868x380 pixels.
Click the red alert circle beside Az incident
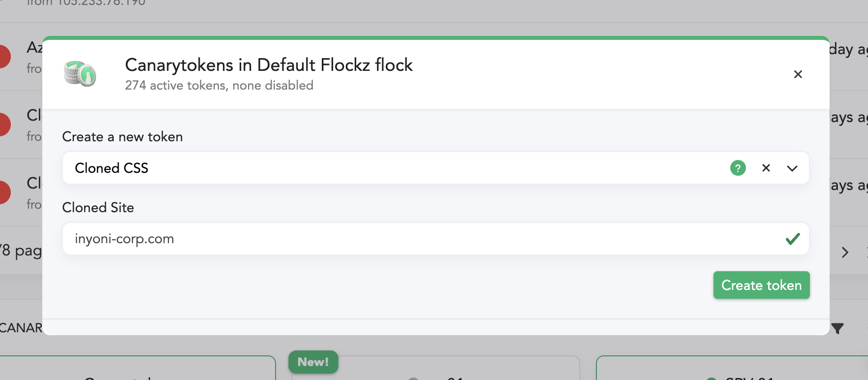[3, 57]
